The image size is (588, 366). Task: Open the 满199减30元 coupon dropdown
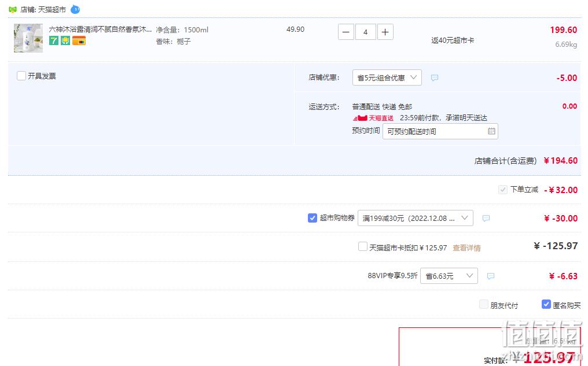416,218
